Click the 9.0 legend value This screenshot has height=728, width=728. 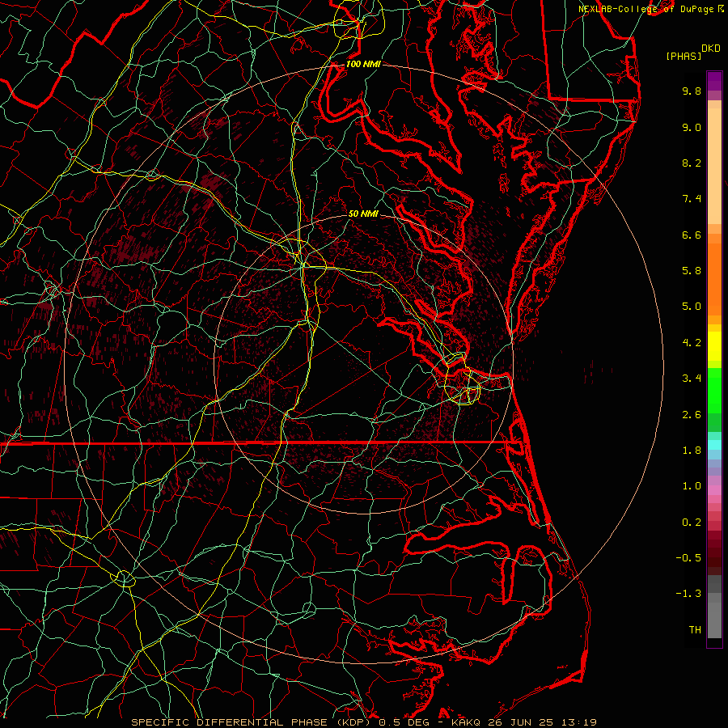(692, 127)
